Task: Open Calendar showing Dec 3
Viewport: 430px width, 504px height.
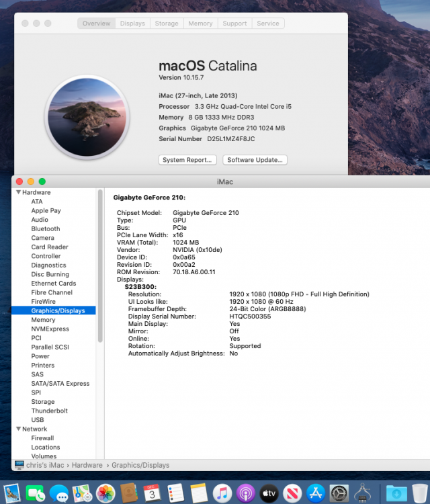Action: coord(152,493)
